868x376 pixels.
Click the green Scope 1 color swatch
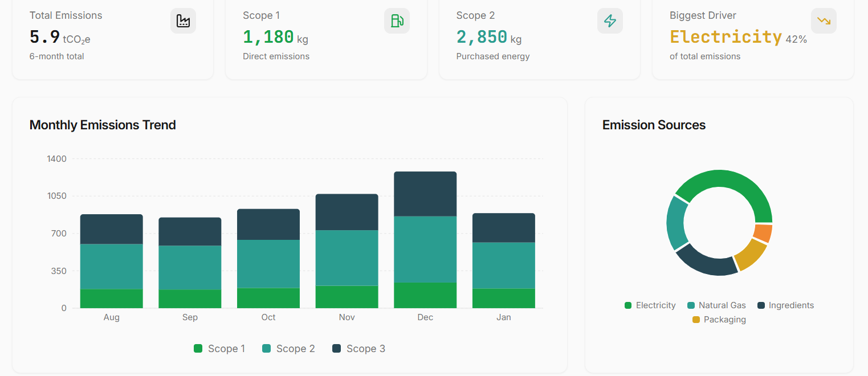(198, 348)
